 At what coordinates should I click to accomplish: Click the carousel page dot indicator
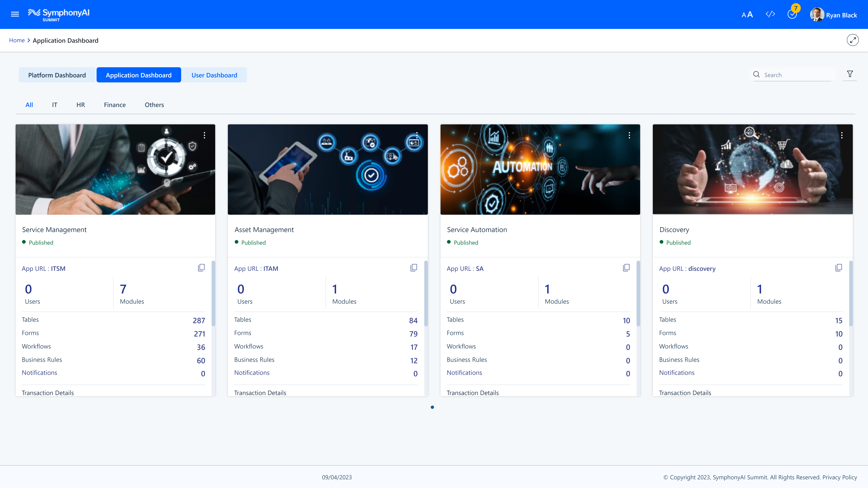pyautogui.click(x=432, y=407)
